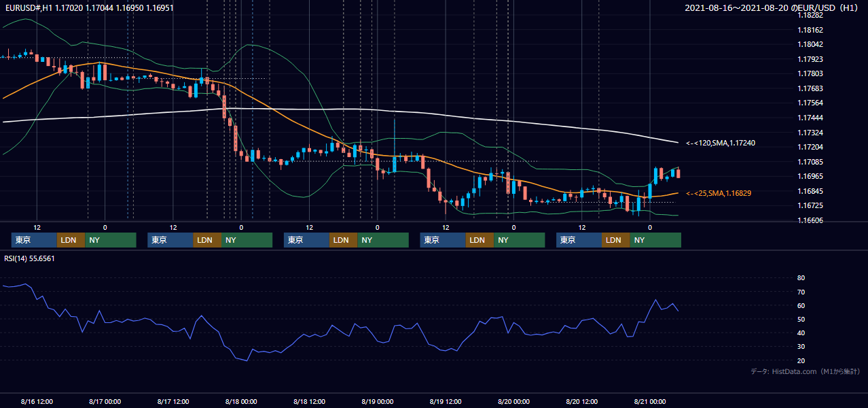Click price axis label 1.17324
The image size is (868, 408).
coord(810,132)
